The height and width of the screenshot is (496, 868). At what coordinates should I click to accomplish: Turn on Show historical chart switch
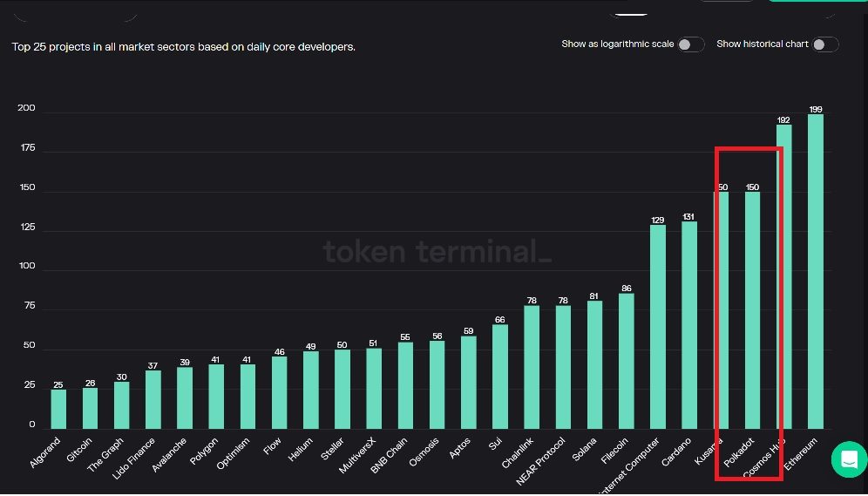[825, 44]
